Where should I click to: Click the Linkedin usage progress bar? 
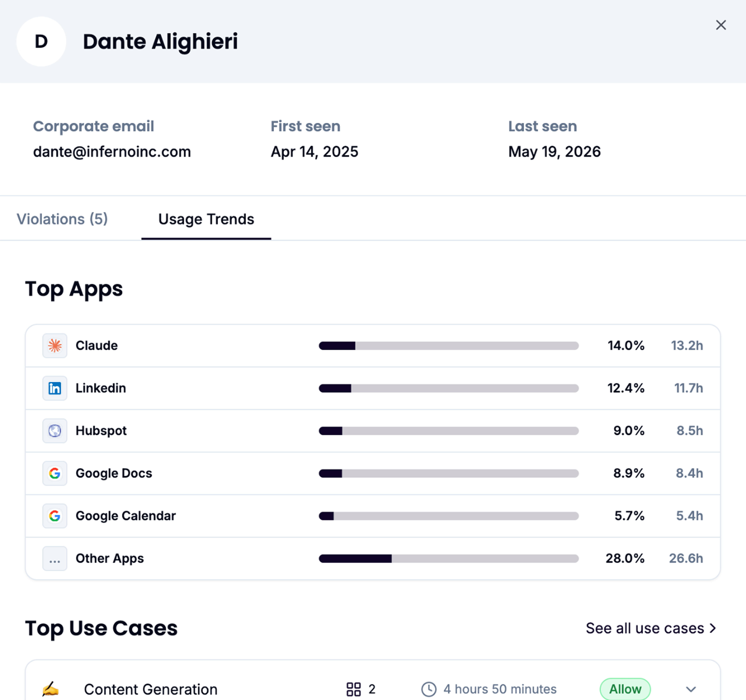448,388
